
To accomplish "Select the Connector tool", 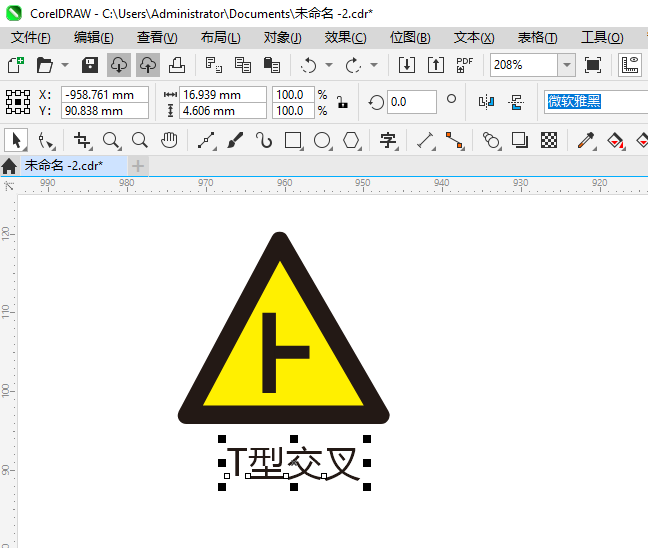I will point(454,141).
